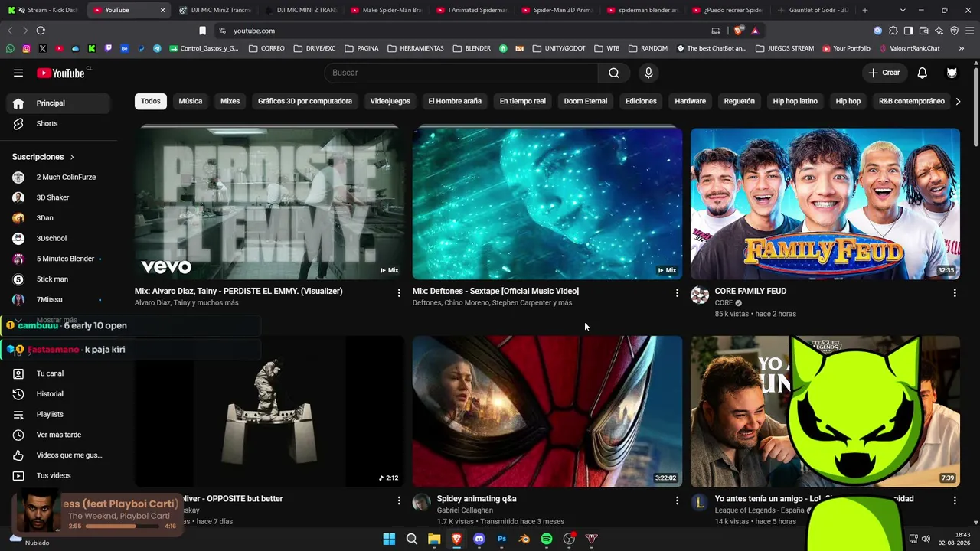The height and width of the screenshot is (551, 980).
Task: Start voice search with the microphone
Action: click(x=648, y=73)
